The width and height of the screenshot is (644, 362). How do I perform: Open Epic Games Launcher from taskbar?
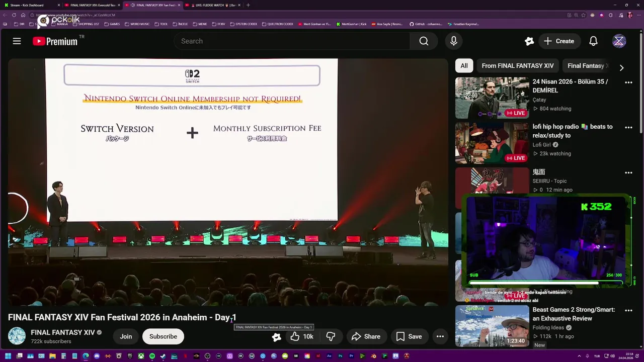[130, 356]
